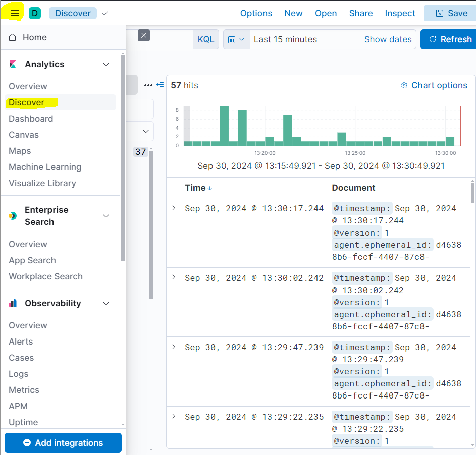Save the current search
Viewport: 476px width, 455px height.
451,13
